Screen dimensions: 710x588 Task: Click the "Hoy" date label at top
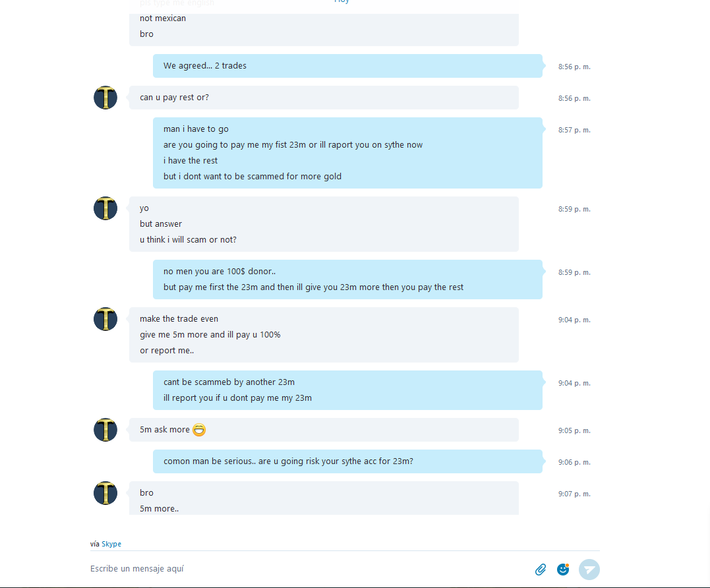point(342,1)
